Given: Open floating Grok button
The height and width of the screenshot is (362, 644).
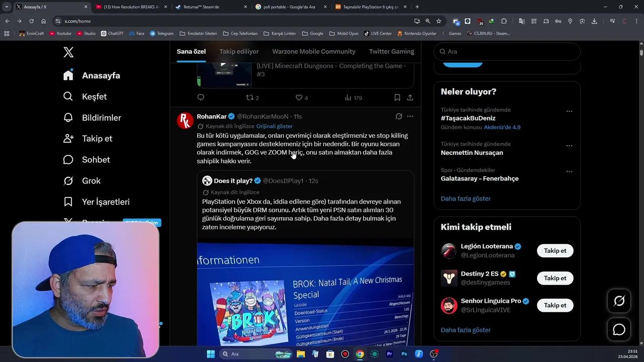Looking at the screenshot, I should tap(619, 301).
